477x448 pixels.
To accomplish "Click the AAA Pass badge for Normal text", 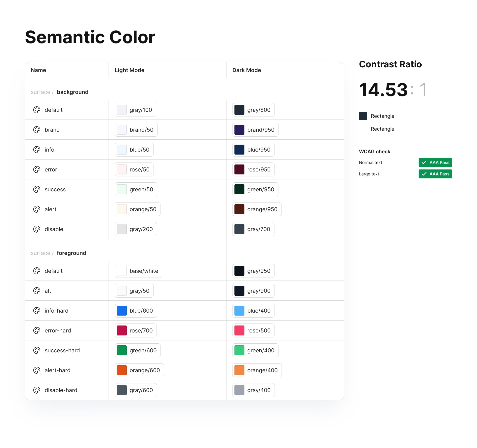I will click(x=435, y=163).
